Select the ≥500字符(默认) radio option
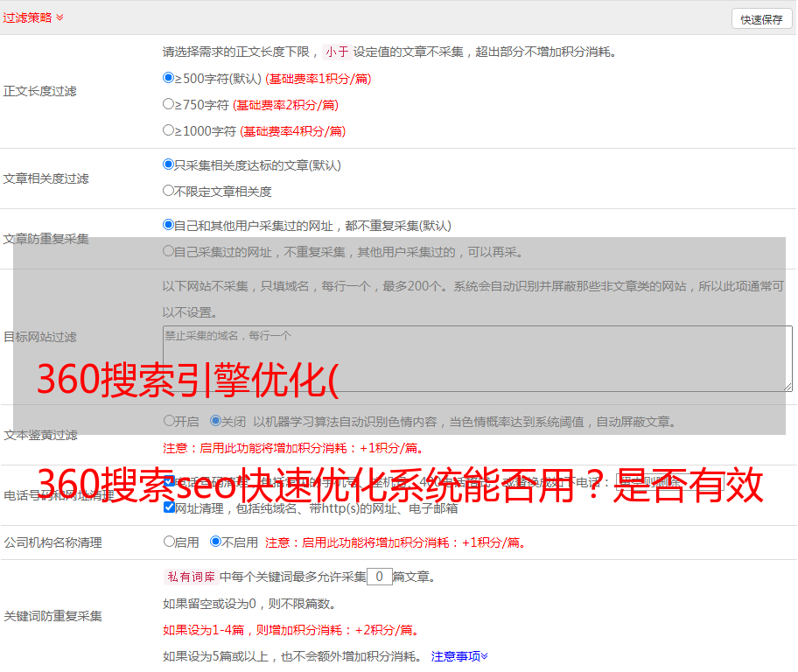The height and width of the screenshot is (672, 798). tap(169, 77)
